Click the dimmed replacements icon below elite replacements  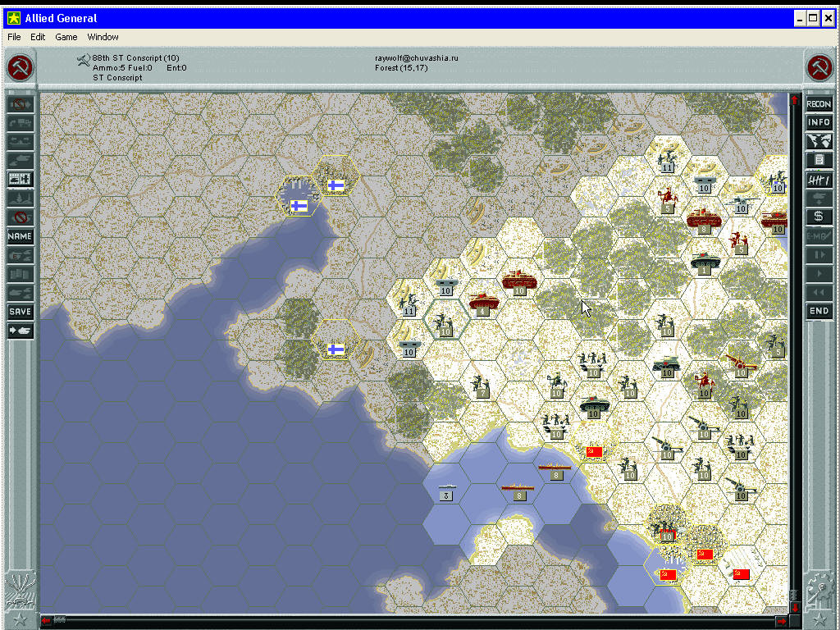coord(21,274)
